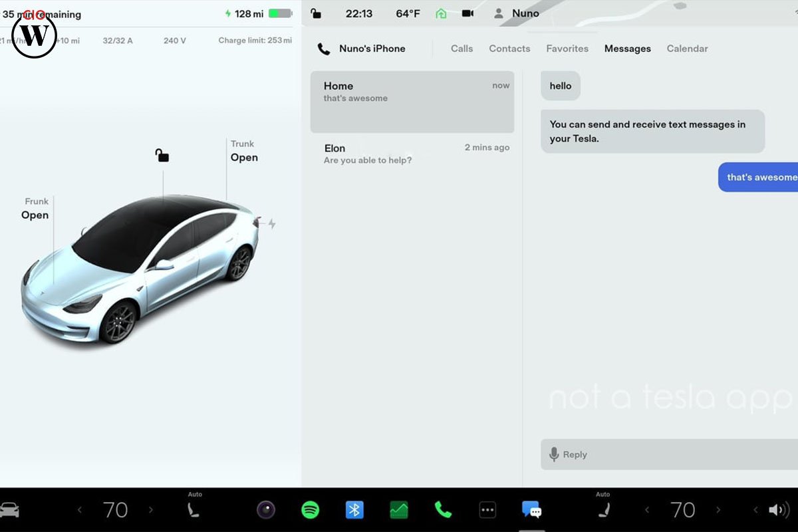Select Nuno's iPhone device
The width and height of the screenshot is (798, 532).
372,49
